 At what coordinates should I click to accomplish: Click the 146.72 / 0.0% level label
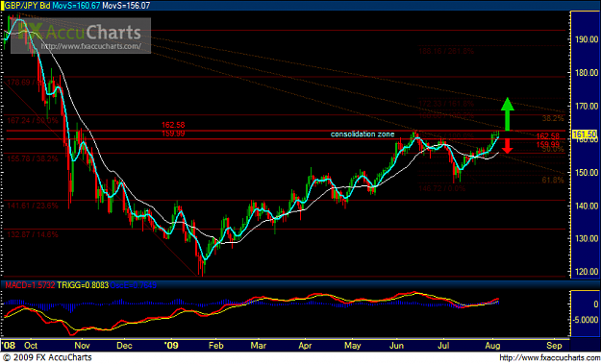[x=441, y=188]
